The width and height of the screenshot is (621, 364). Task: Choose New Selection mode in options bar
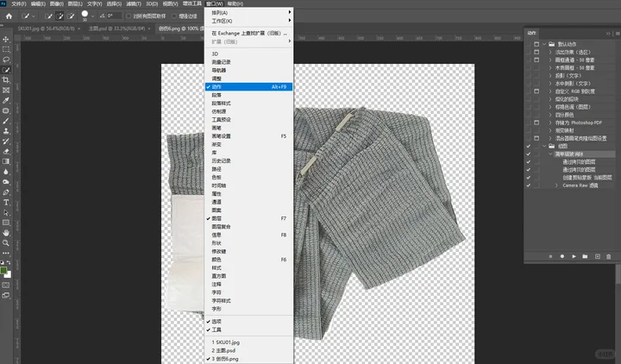[48, 16]
